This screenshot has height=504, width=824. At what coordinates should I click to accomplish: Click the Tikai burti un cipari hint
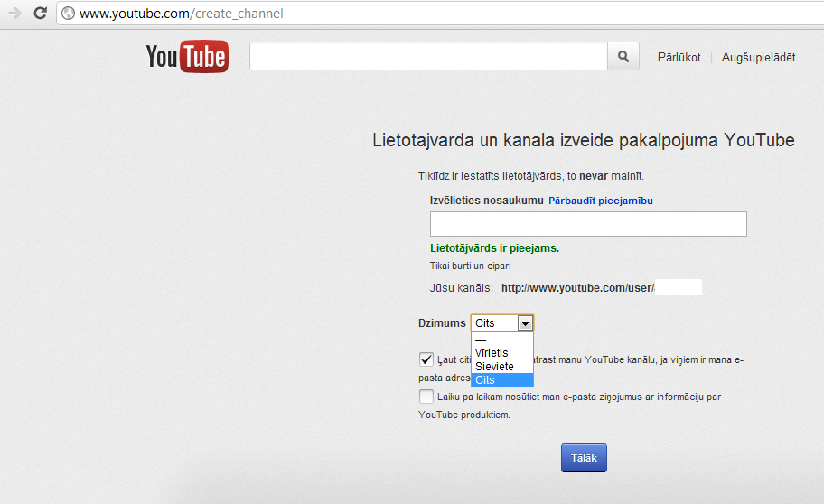click(471, 266)
